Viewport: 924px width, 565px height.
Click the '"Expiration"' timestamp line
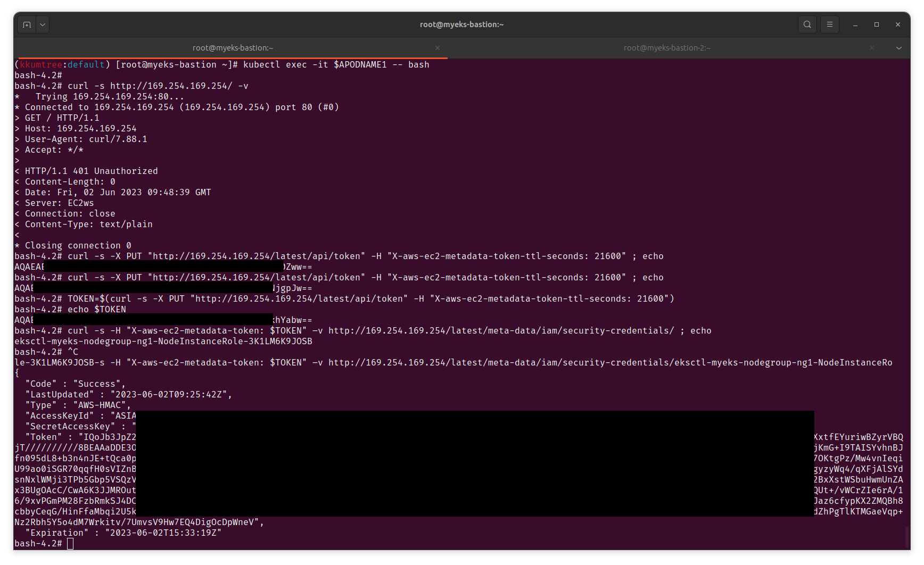[123, 533]
